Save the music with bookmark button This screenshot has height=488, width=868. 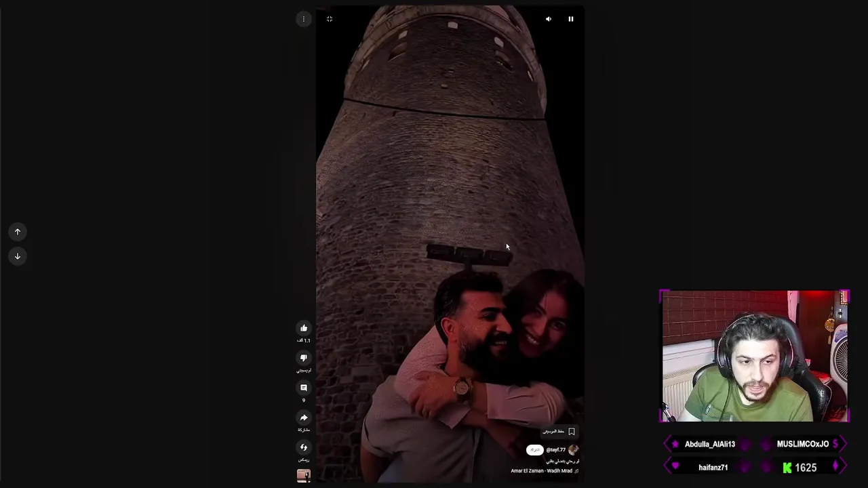point(559,431)
